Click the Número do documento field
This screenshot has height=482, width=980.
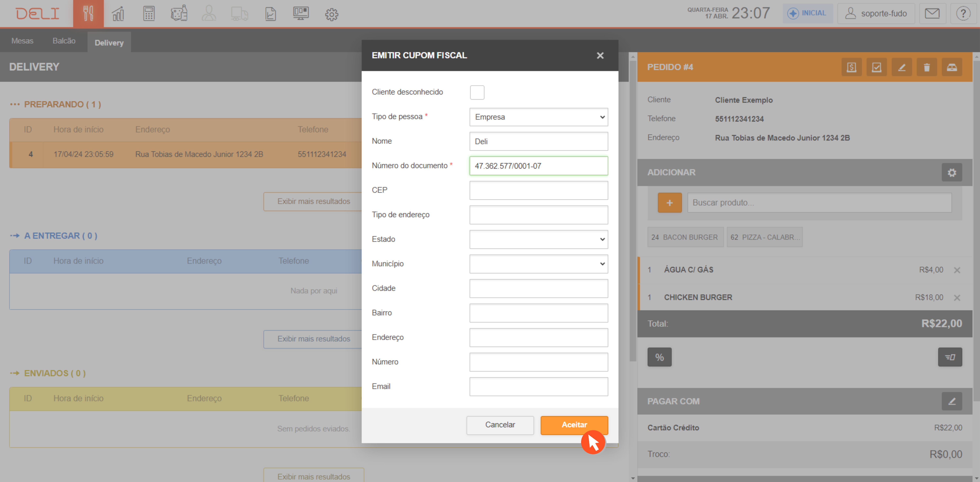[539, 166]
